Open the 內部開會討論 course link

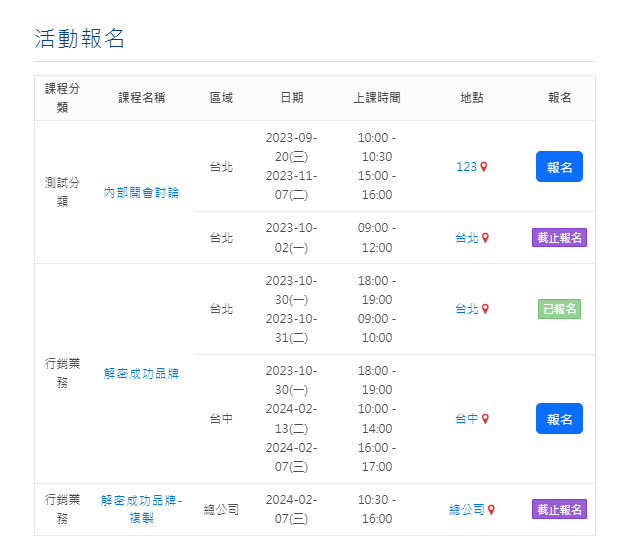click(x=141, y=192)
